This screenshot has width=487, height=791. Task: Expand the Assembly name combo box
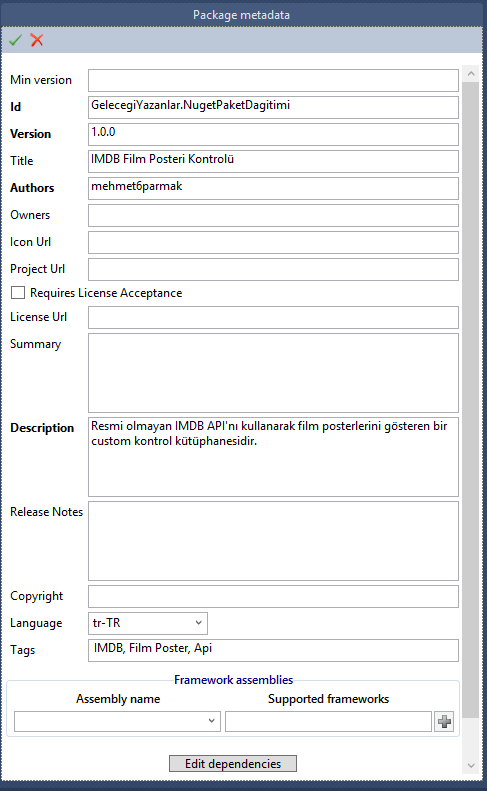(x=118, y=721)
